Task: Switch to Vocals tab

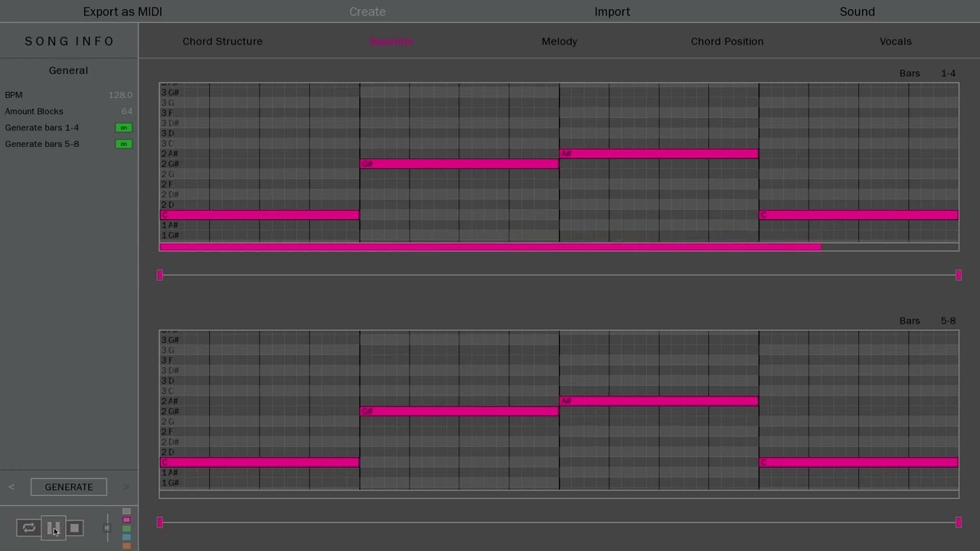Action: [896, 41]
